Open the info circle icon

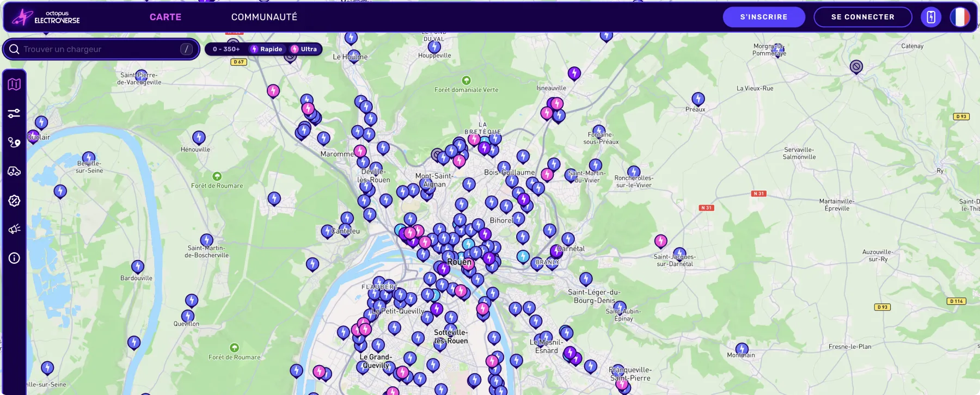14,258
